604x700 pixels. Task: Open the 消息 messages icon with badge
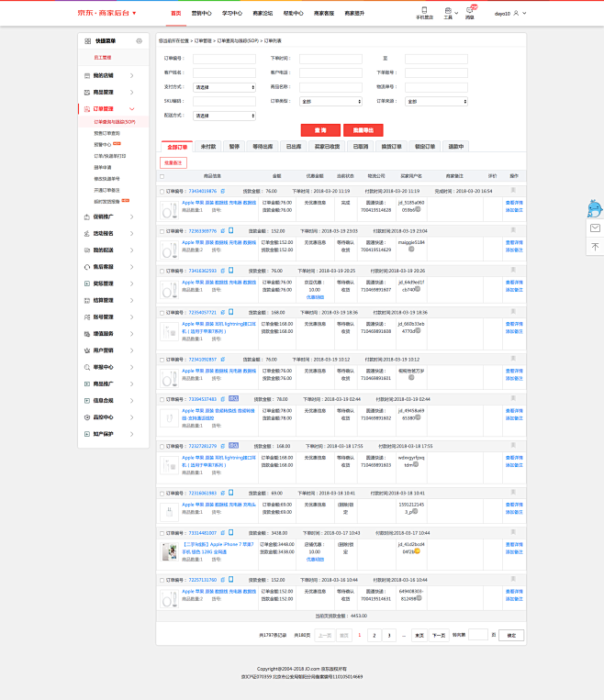click(x=470, y=10)
